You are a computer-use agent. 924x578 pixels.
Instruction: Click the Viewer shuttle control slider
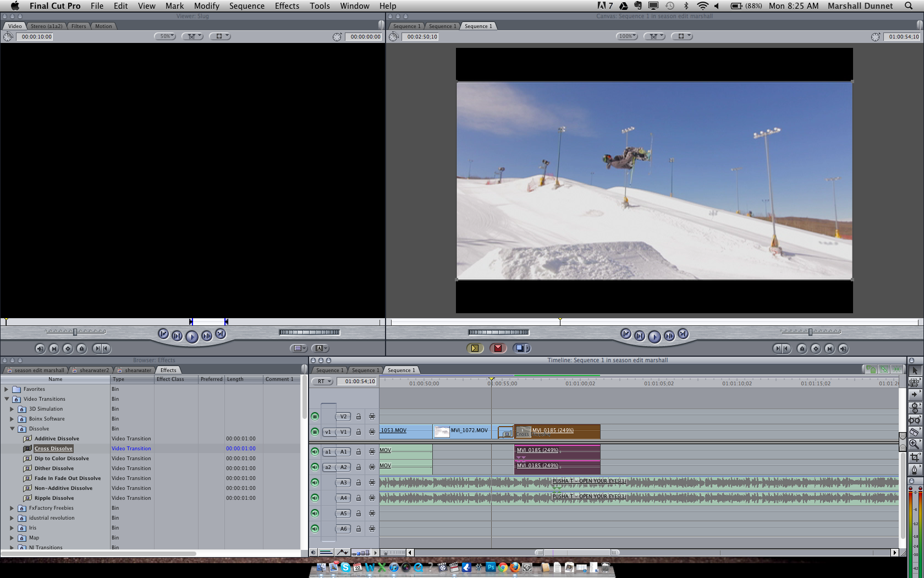coord(75,331)
